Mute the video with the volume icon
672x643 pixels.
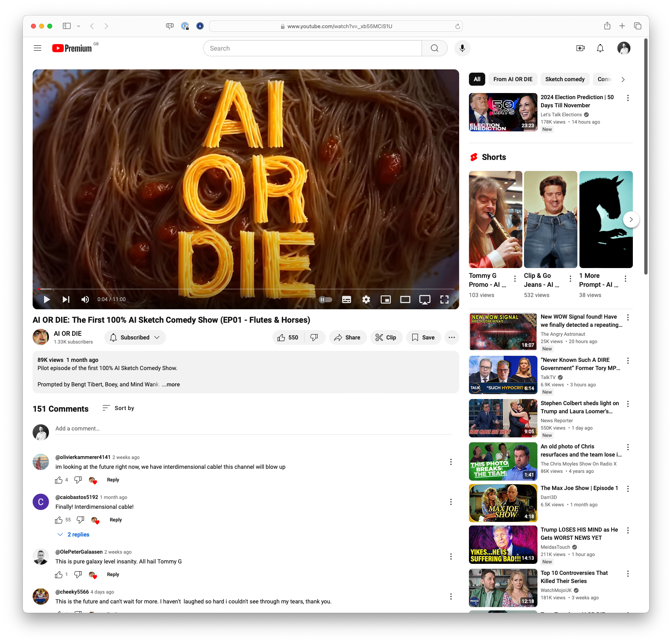tap(85, 299)
